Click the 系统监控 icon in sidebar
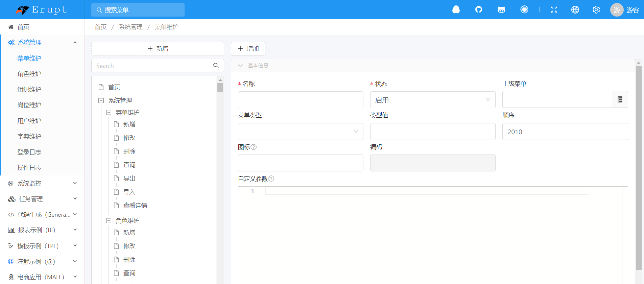The height and width of the screenshot is (284, 644). click(x=11, y=184)
